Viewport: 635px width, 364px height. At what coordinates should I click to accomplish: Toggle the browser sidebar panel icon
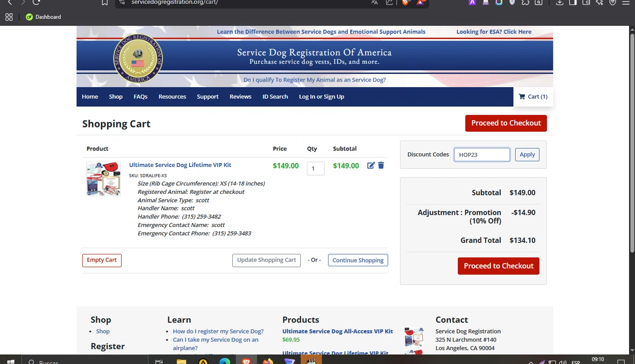click(x=573, y=3)
